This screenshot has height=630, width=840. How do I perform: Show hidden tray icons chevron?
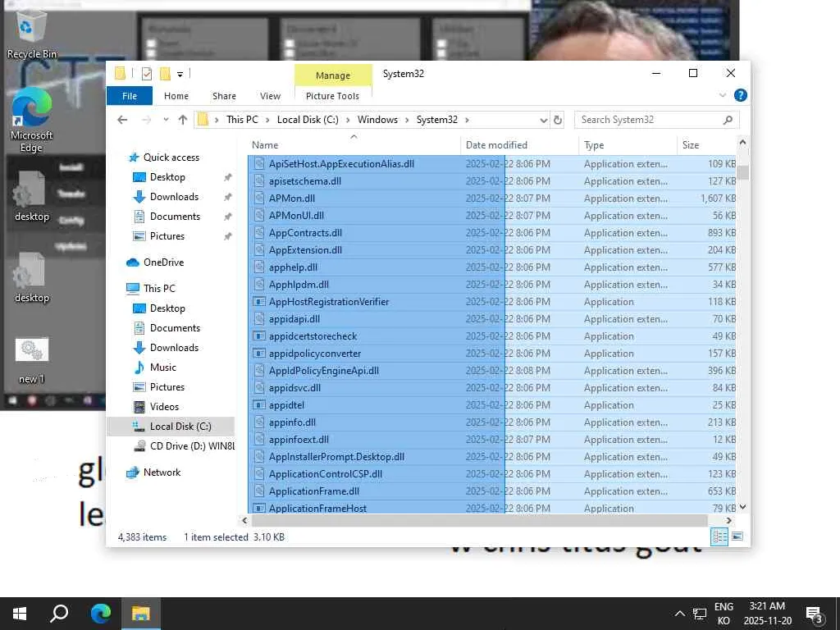pyautogui.click(x=679, y=614)
